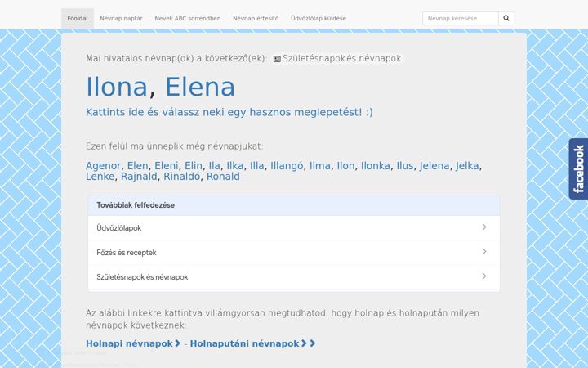Image resolution: width=588 pixels, height=368 pixels.
Task: Open the Ilonka name link
Action: (x=376, y=166)
